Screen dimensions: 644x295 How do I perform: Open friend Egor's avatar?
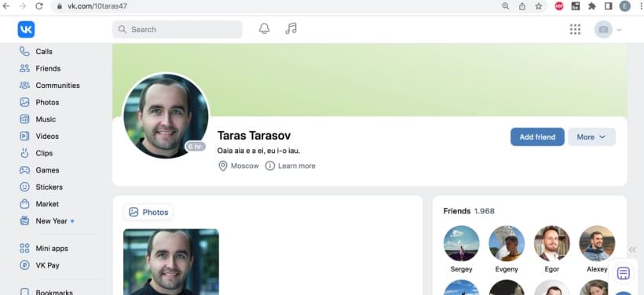[x=551, y=243]
